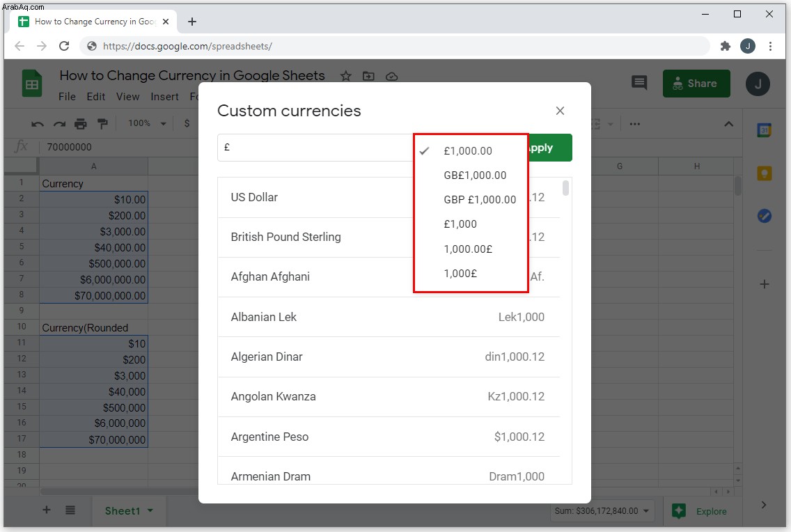
Task: Click the Explore button
Action: [x=702, y=511]
